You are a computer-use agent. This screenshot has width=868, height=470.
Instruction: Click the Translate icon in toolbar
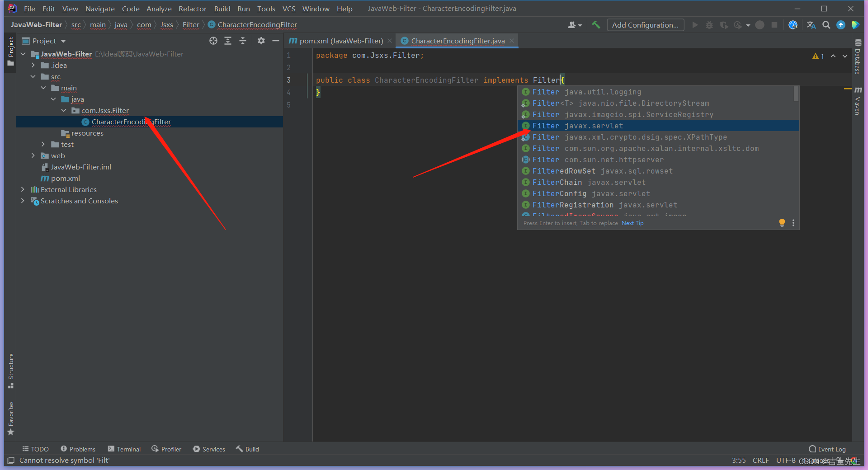(811, 25)
